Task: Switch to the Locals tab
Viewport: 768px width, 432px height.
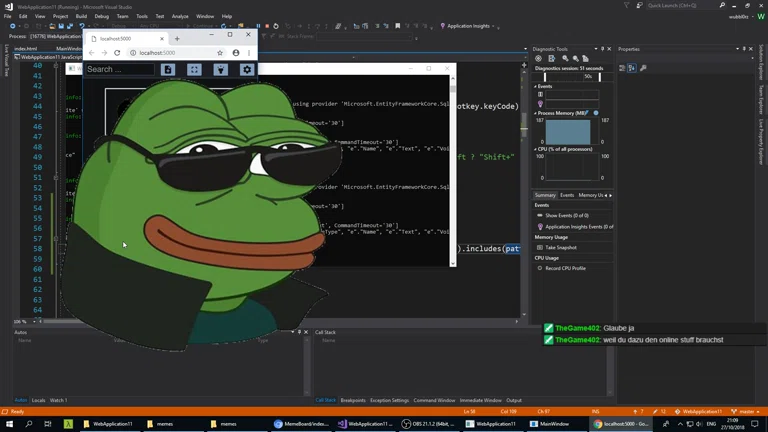Action: pyautogui.click(x=38, y=400)
